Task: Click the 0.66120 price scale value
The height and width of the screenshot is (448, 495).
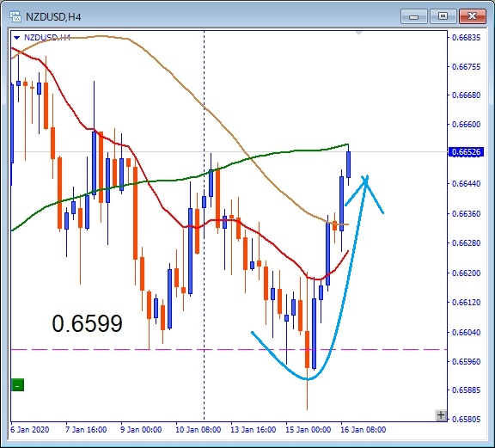Action: [467, 303]
